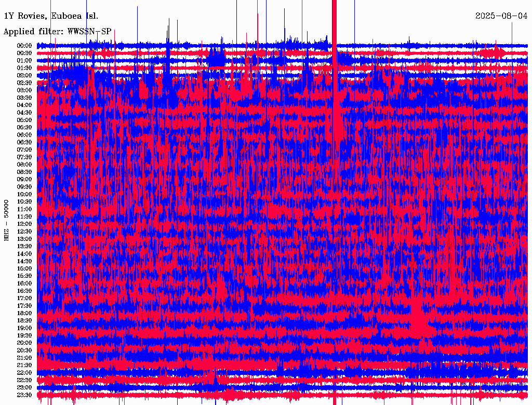Click the 05:00 time label
The image size is (532, 405).
(x=24, y=120)
